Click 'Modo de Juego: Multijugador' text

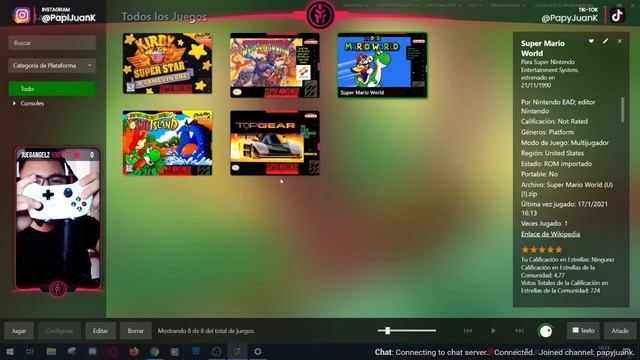(x=564, y=142)
